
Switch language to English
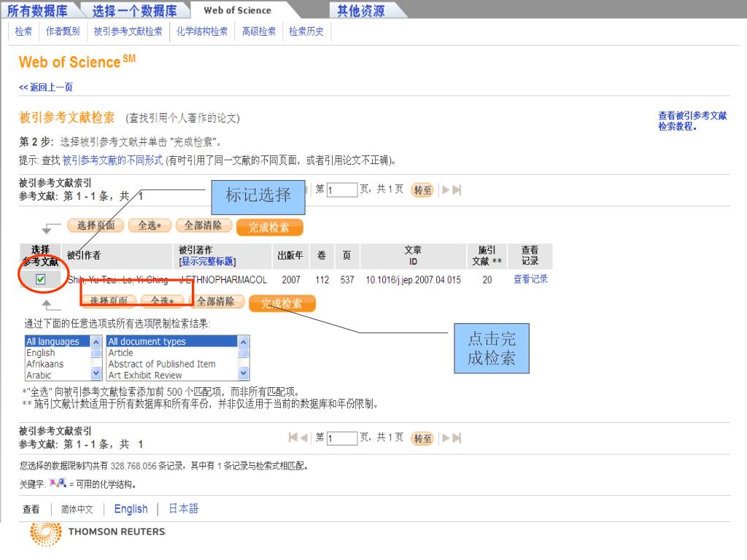coord(131,509)
